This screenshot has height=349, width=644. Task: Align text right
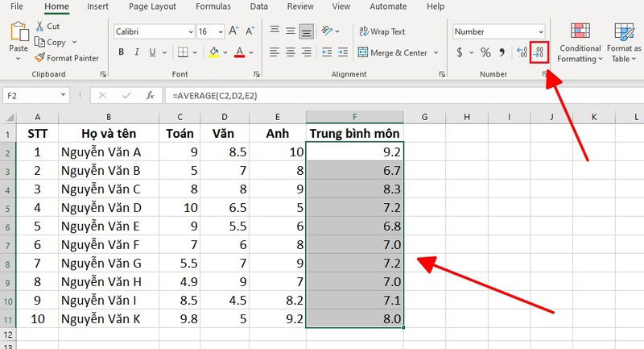[307, 52]
